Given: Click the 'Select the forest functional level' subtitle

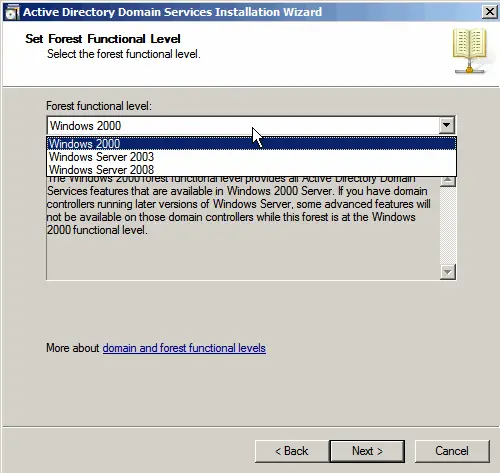Looking at the screenshot, I should click(124, 54).
